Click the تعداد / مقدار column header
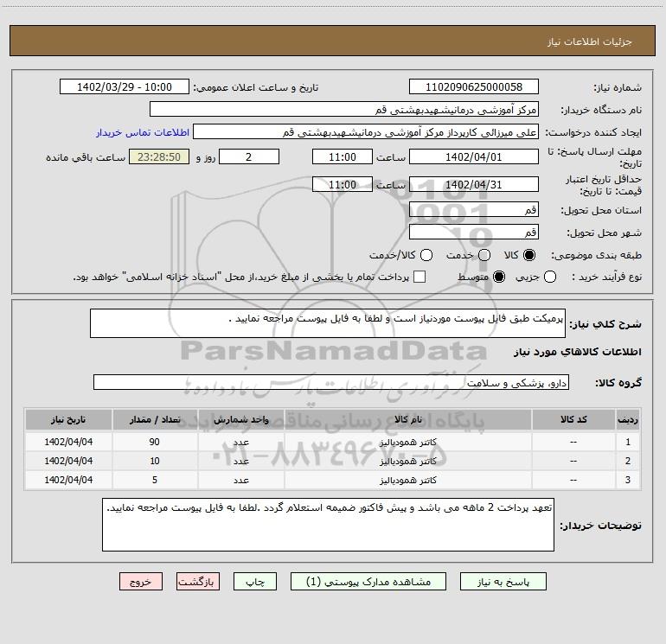Viewport: 666px width, 644px height. (x=155, y=419)
